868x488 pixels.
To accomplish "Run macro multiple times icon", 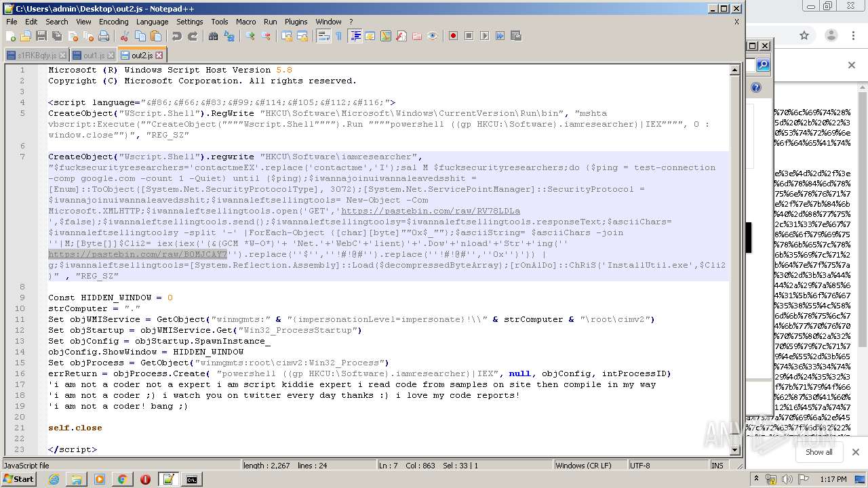I will point(500,36).
